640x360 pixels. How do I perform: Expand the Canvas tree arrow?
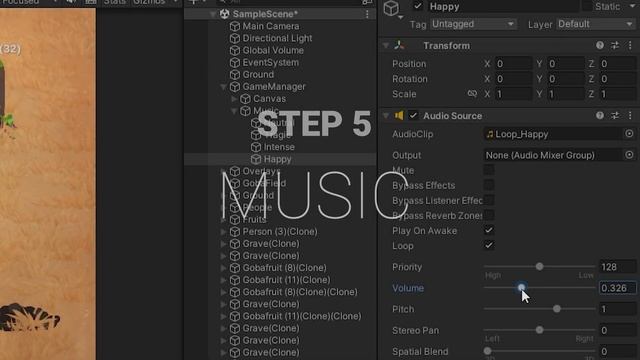(x=234, y=99)
